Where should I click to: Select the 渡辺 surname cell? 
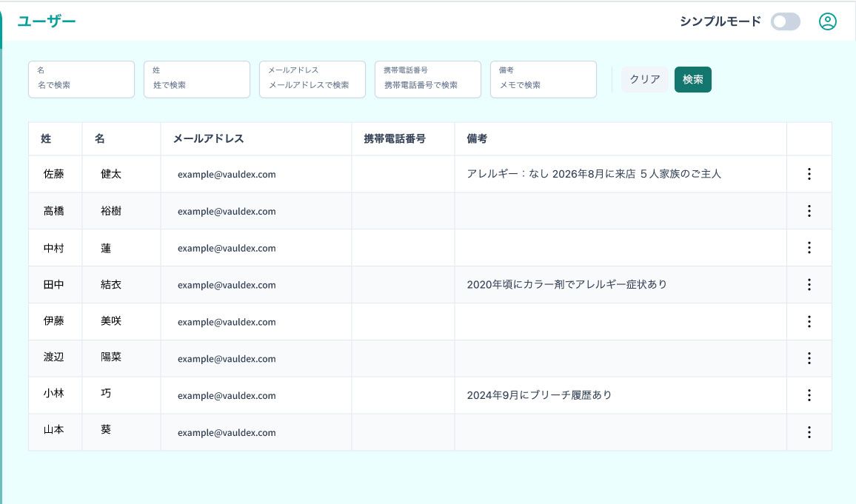pyautogui.click(x=53, y=357)
